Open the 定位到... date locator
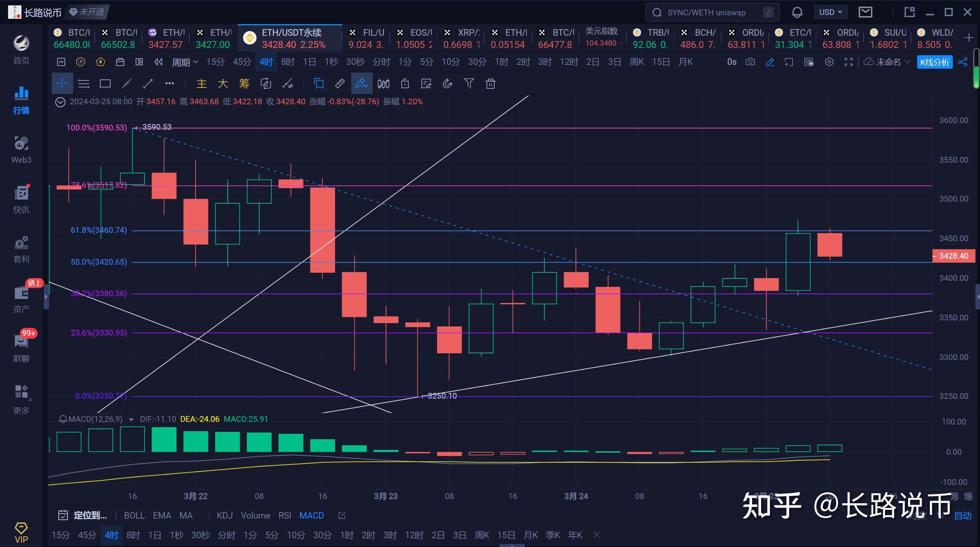The height and width of the screenshot is (547, 980). point(82,516)
